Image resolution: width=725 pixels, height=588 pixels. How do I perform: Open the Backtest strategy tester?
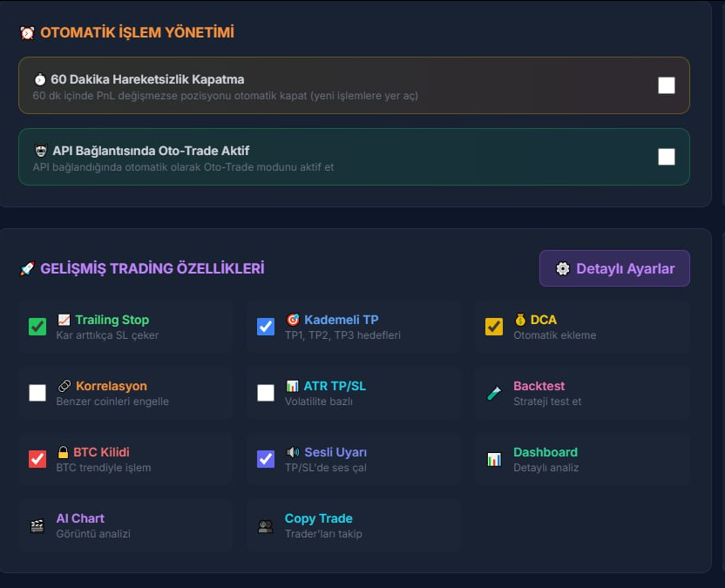pos(583,394)
